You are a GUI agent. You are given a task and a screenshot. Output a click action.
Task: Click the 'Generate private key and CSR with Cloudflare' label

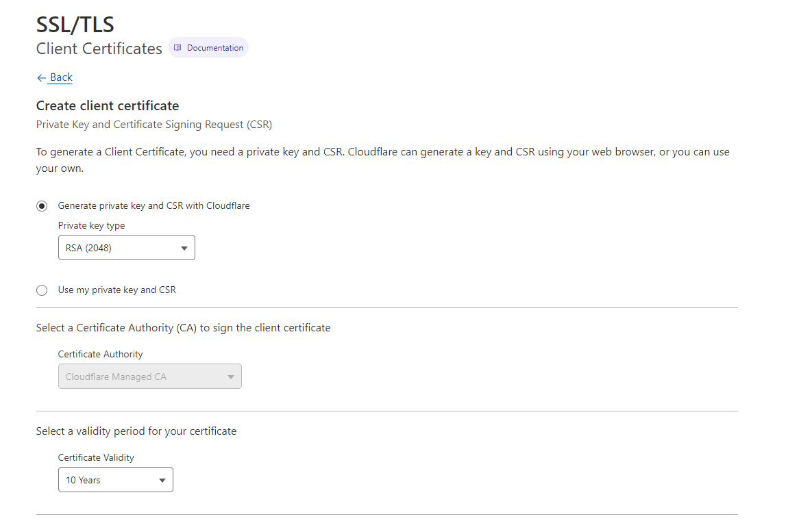click(x=153, y=205)
